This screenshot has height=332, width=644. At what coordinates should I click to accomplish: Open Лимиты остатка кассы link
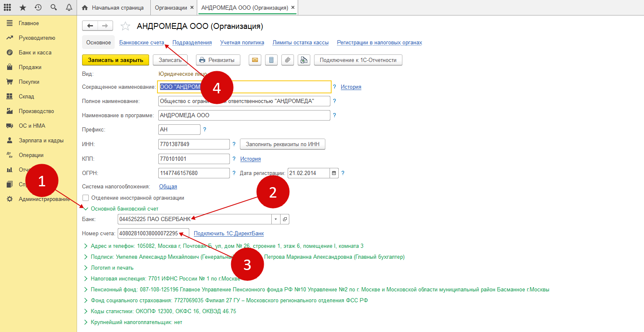click(x=301, y=43)
